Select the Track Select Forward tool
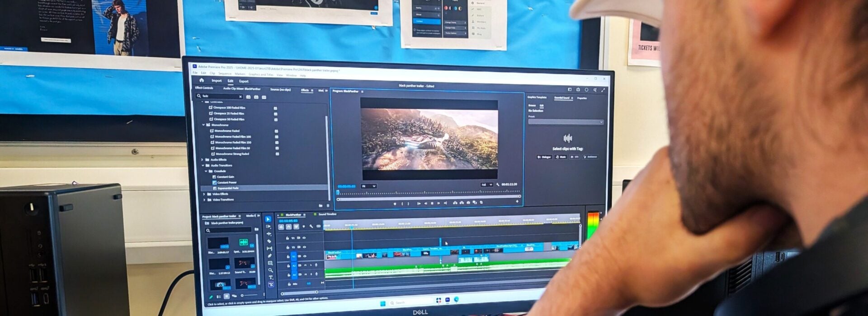Screen dimensions: 868x316 (269, 227)
